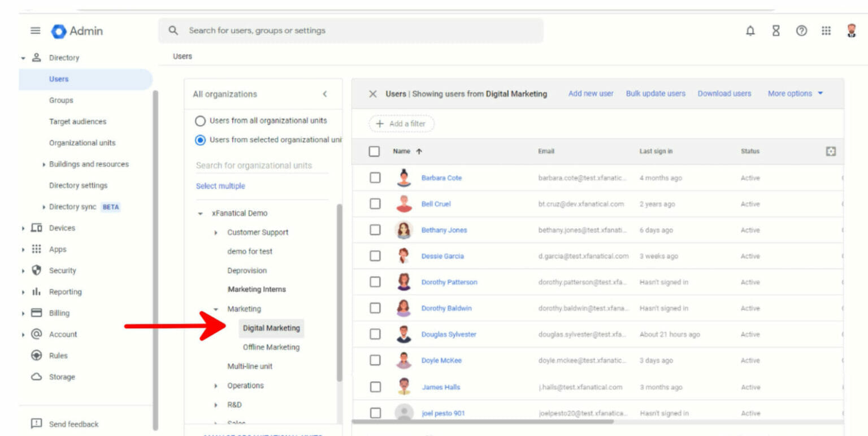This screenshot has width=868, height=436.
Task: Click the Add new user link
Action: tap(590, 93)
